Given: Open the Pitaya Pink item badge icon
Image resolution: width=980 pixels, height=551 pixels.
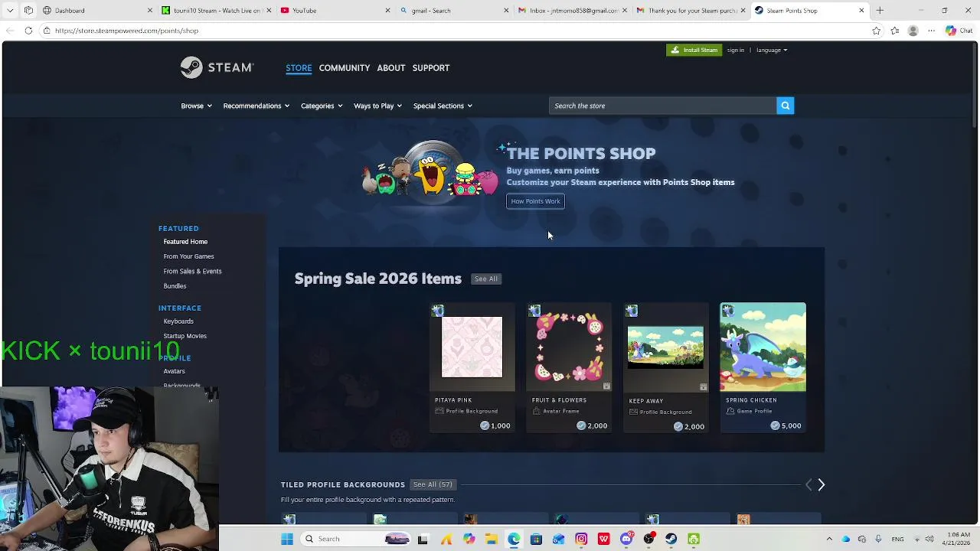Looking at the screenshot, I should coord(437,310).
